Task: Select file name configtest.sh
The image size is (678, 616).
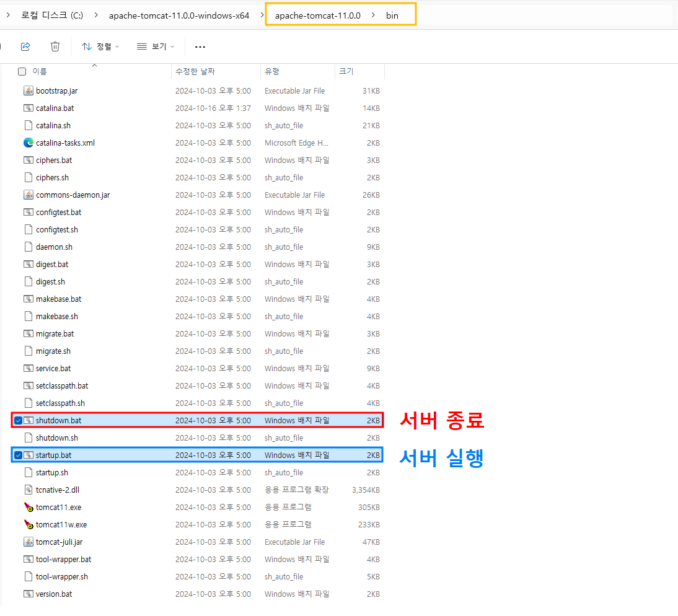Action: [57, 229]
